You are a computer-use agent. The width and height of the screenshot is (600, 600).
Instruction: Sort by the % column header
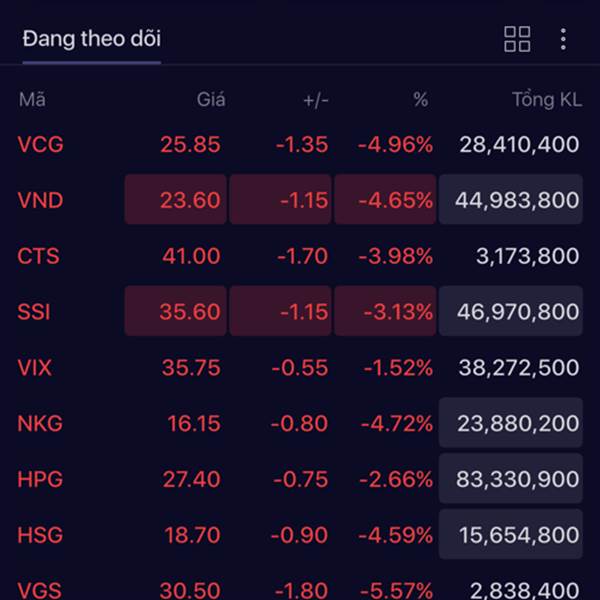421,100
